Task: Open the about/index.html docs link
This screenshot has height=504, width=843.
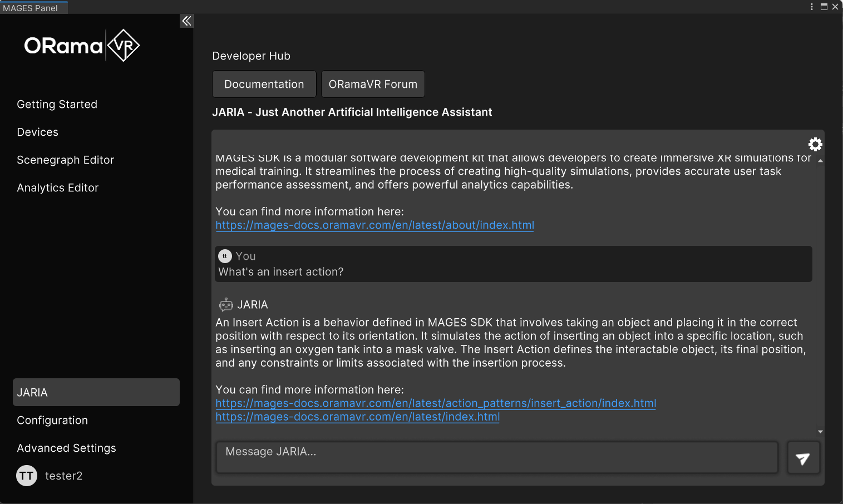Action: click(x=374, y=225)
